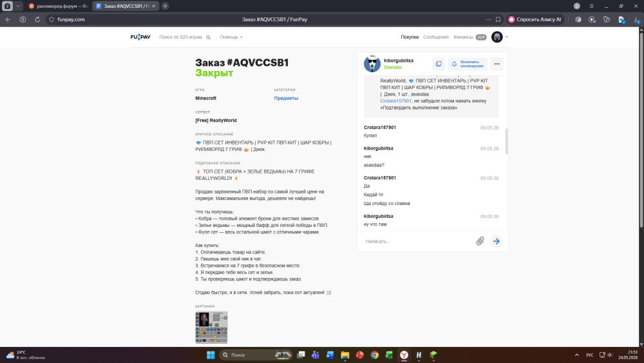644x363 pixels.
Task: Open the inventory screenshot thumbnail
Action: (x=211, y=328)
